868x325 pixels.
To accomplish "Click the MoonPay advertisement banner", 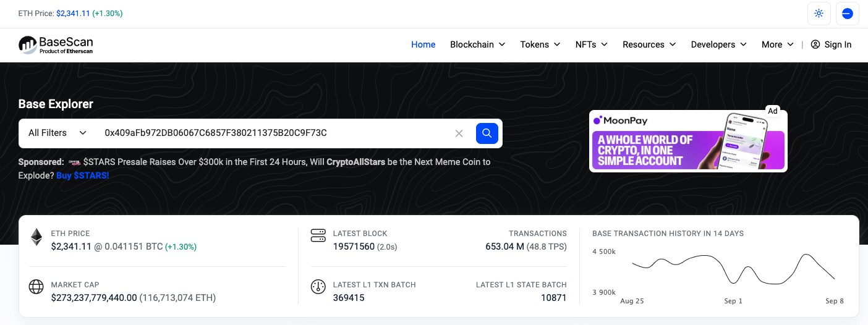I will (687, 141).
